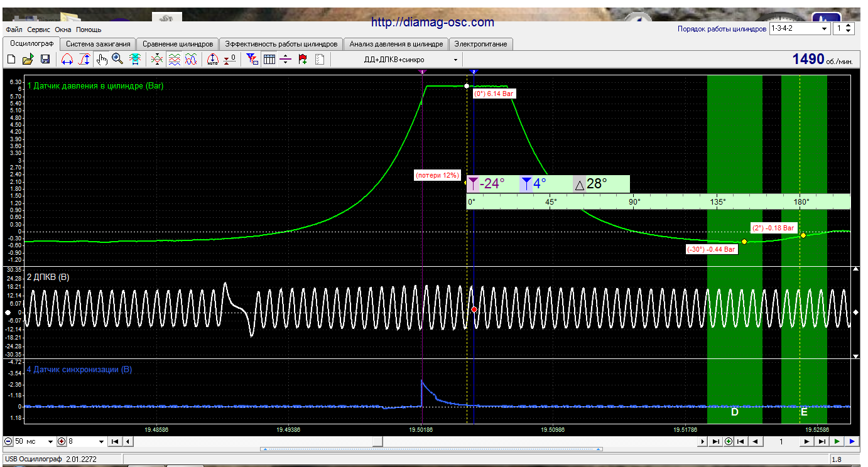The image size is (868, 467).
Task: Open the 50 мс timebase dropdown
Action: click(35, 441)
